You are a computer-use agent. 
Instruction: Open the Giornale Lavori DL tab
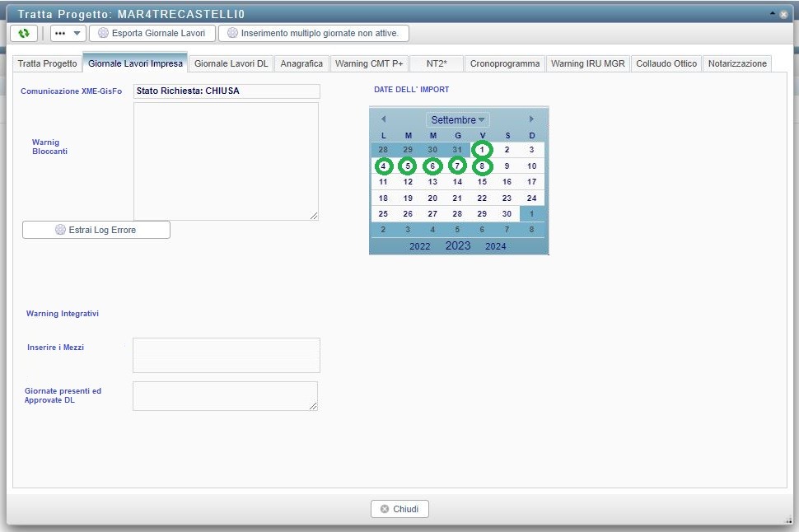pos(231,63)
